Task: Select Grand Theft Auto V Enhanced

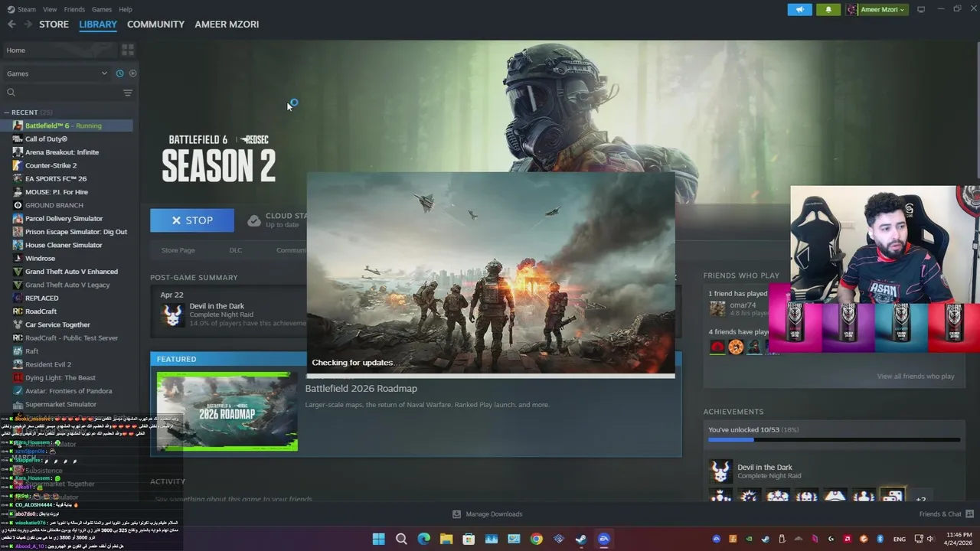Action: tap(71, 272)
